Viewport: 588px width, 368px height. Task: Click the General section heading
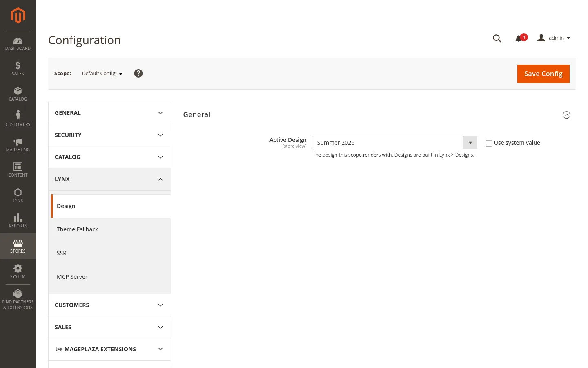(197, 115)
